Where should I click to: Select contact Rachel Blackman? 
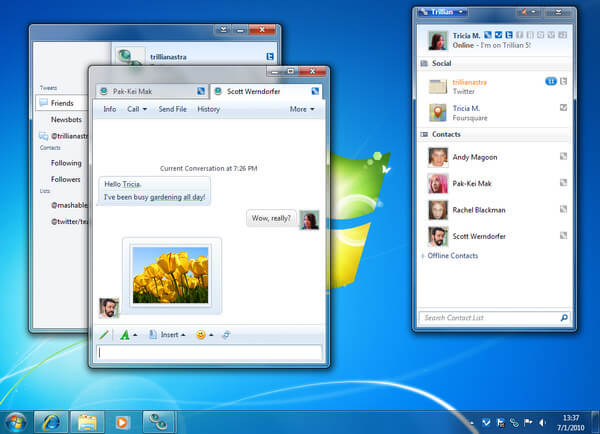494,210
